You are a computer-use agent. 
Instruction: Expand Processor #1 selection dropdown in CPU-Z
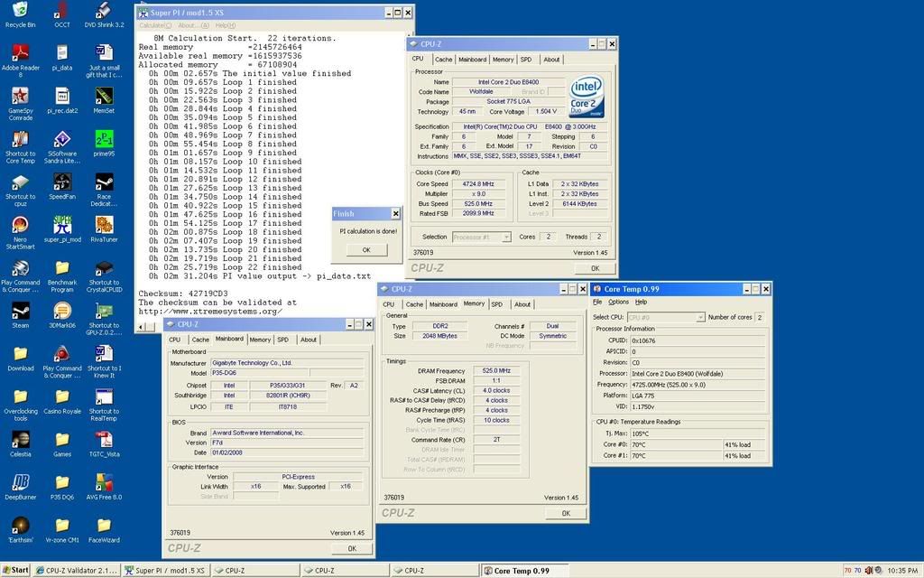tap(505, 238)
